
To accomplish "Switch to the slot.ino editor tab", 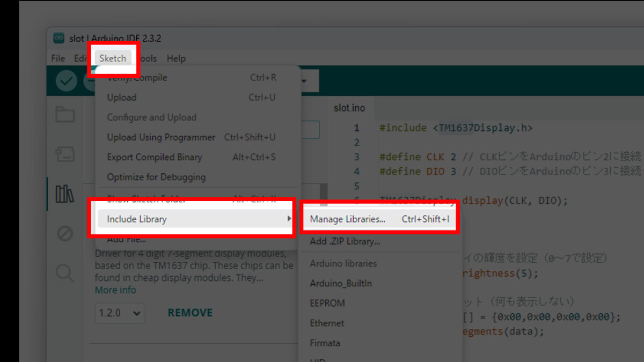I will pyautogui.click(x=349, y=108).
